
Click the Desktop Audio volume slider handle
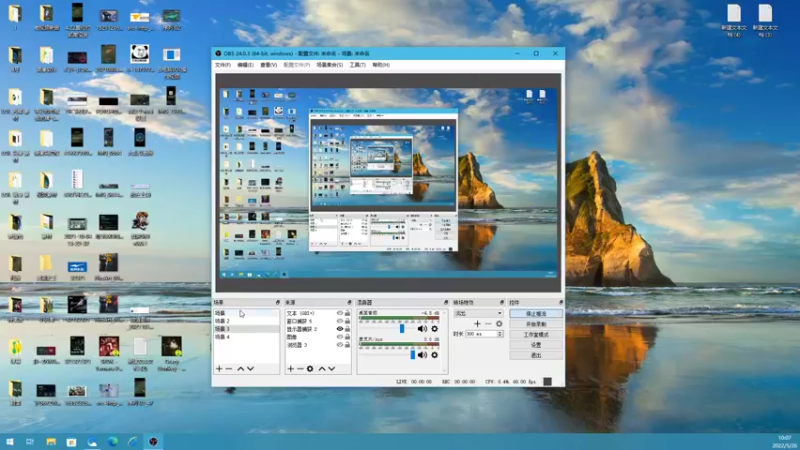pos(402,329)
